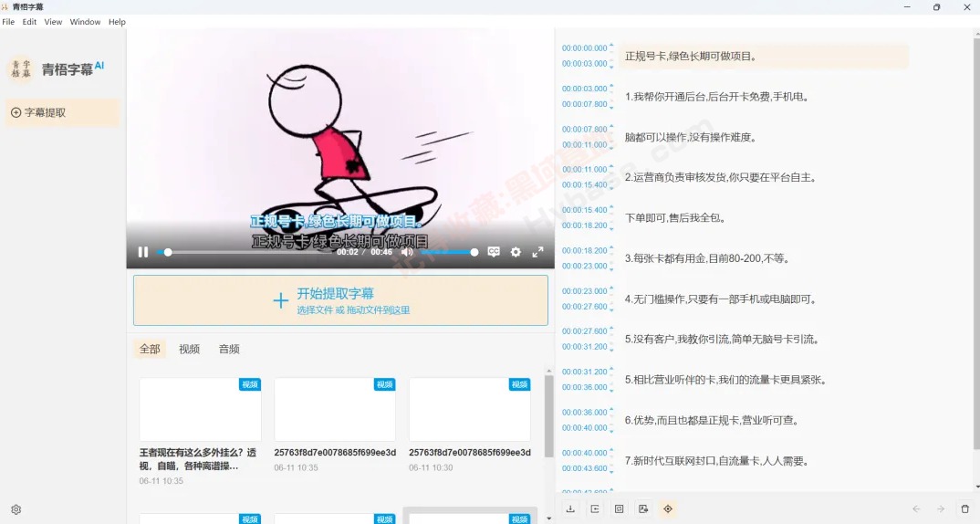Click the third subtitle toolbar square icon
This screenshot has width=980, height=524.
coord(619,509)
